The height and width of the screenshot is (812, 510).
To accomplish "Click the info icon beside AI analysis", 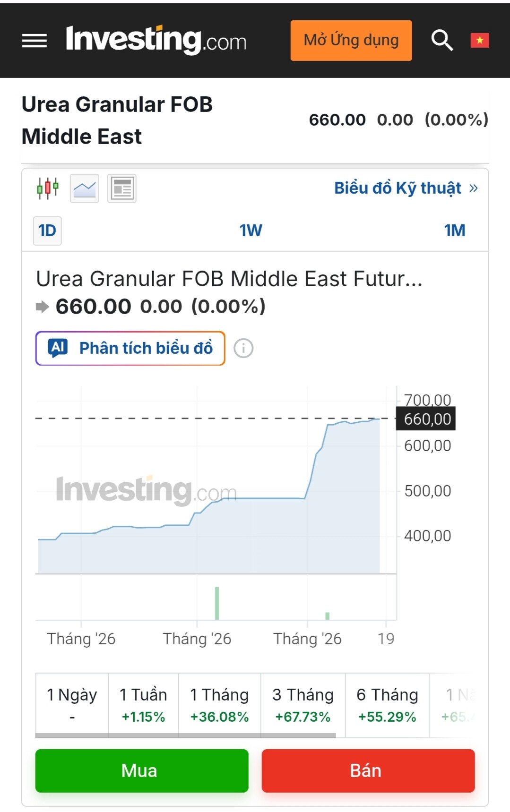I will (x=243, y=349).
